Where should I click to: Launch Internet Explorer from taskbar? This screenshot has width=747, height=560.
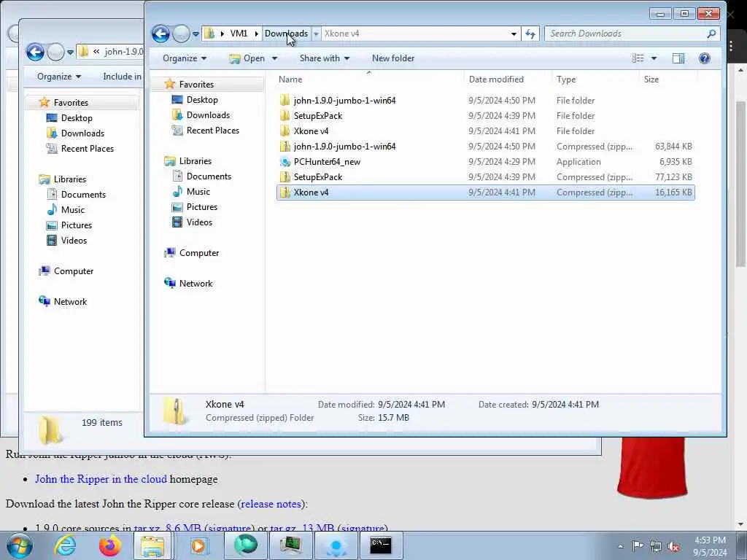coord(65,545)
